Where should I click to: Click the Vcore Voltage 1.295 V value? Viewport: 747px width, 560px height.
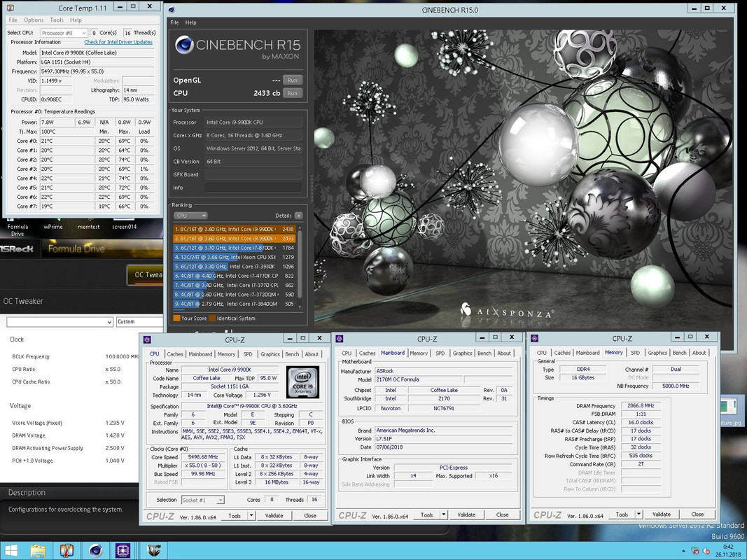coord(115,423)
